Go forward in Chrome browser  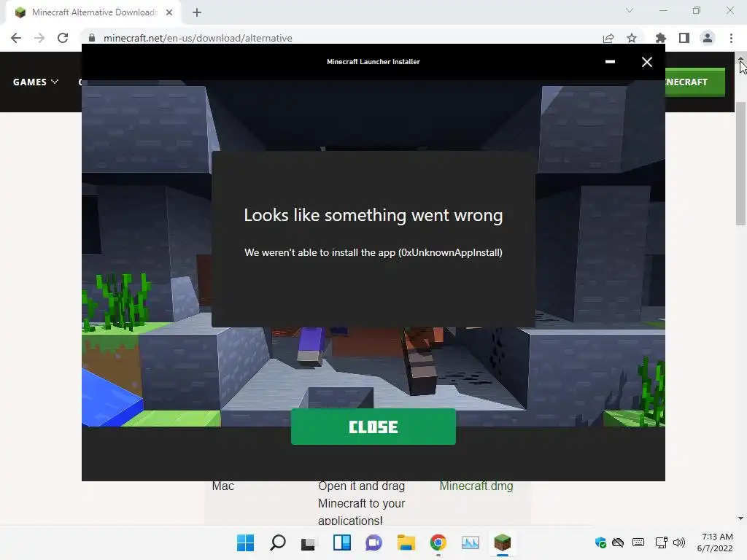coord(39,38)
